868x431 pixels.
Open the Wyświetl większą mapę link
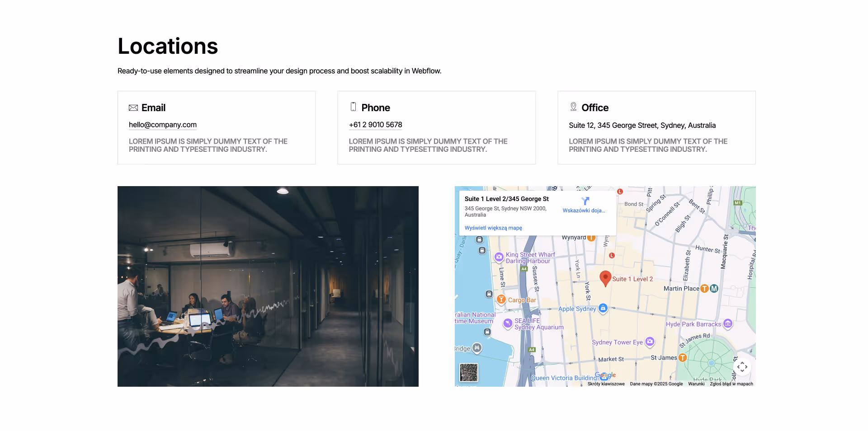(x=493, y=228)
